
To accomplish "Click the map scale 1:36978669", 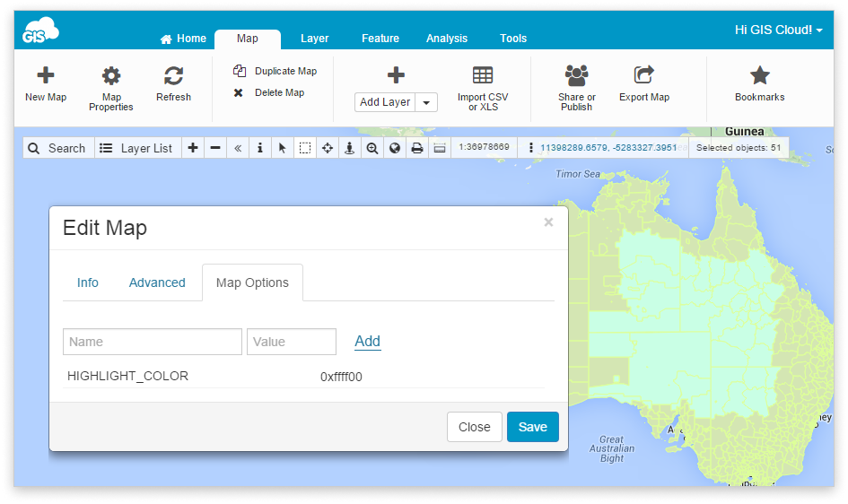I will (484, 147).
